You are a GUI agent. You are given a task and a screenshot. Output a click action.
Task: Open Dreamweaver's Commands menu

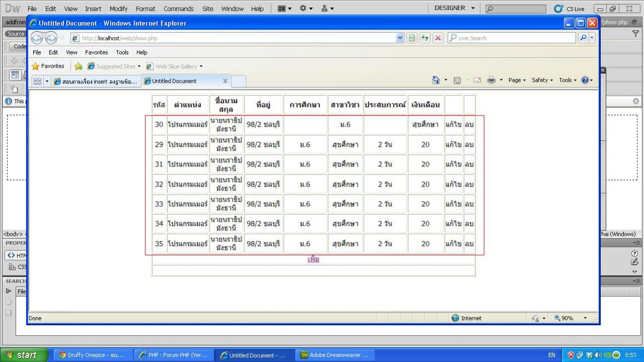click(x=178, y=9)
